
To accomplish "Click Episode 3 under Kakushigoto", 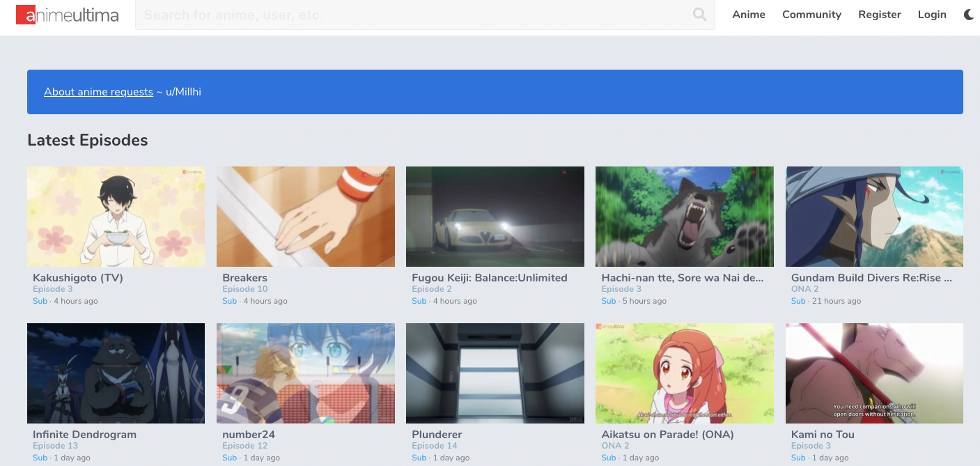I will [53, 289].
